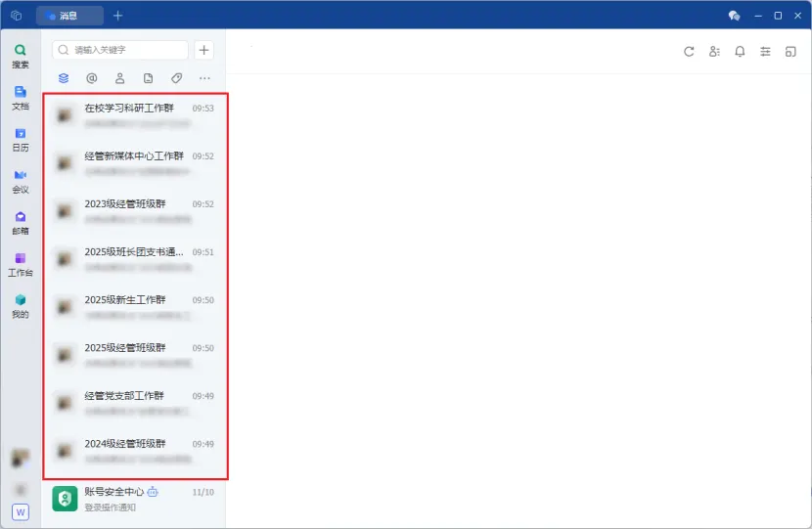
Task: Open the 账号安全中心 conversation
Action: tap(135, 499)
